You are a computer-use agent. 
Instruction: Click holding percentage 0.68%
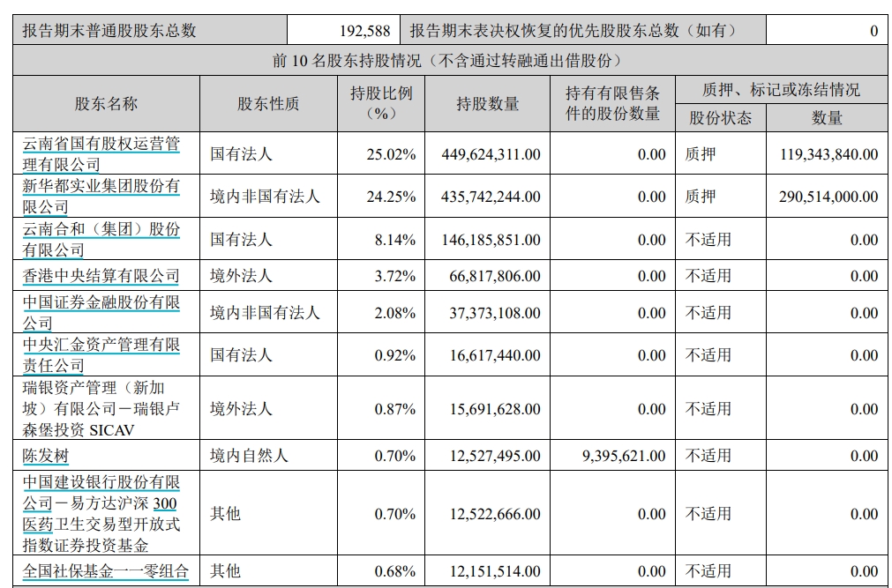coord(394,571)
